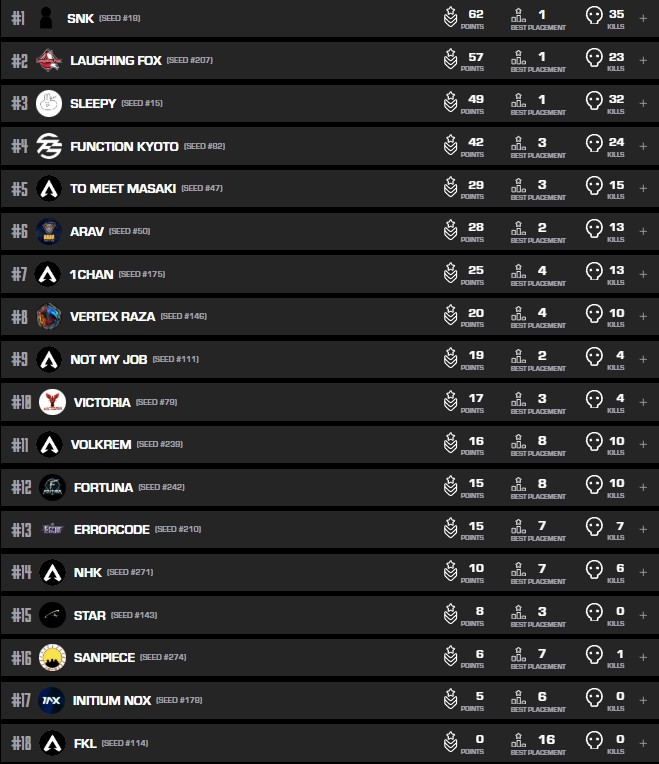The image size is (659, 764).
Task: Click the Laughing Fox team logo
Action: pyautogui.click(x=49, y=61)
